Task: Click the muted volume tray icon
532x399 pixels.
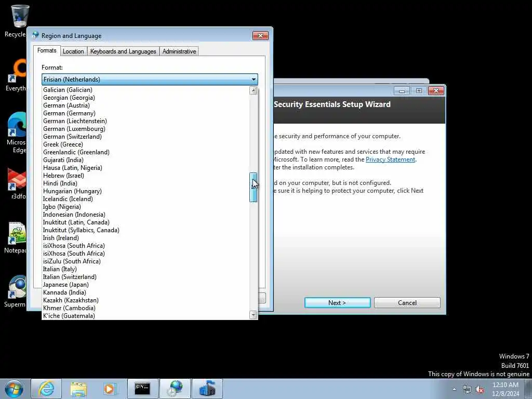Action: point(480,390)
